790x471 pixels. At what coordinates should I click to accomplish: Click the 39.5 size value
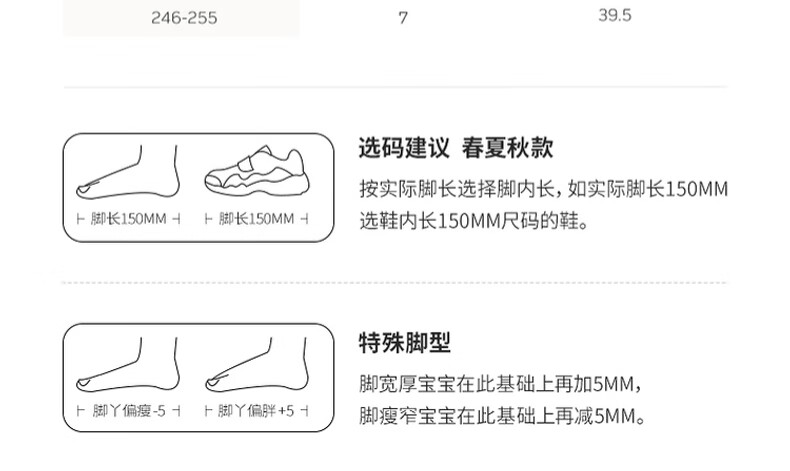tap(615, 15)
